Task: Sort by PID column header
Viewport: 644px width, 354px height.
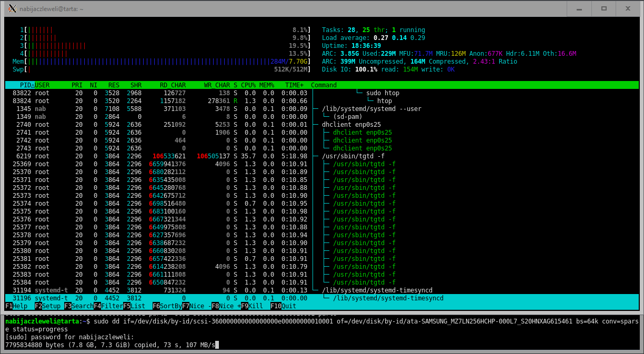Action: tap(25, 85)
